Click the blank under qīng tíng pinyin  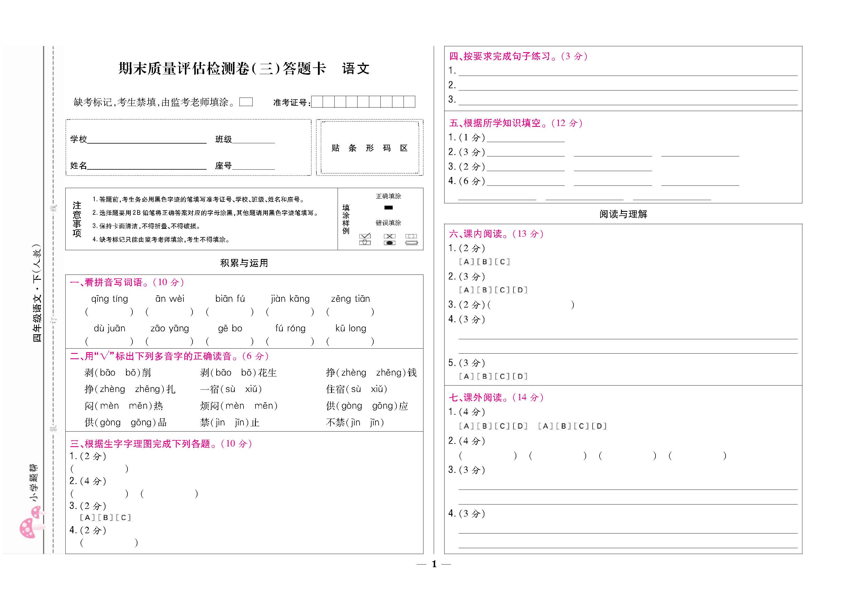109,312
